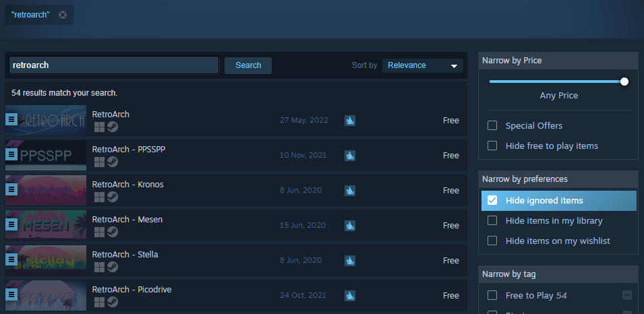644x314 pixels.
Task: Click Steam icon under RetroArch title
Action: click(113, 127)
